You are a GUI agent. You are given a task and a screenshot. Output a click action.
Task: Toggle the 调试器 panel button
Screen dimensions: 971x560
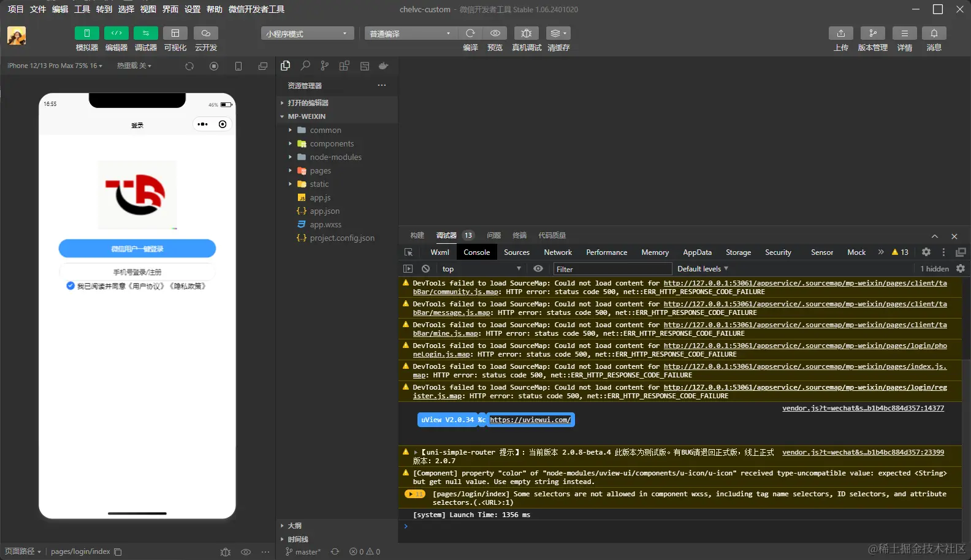[146, 33]
